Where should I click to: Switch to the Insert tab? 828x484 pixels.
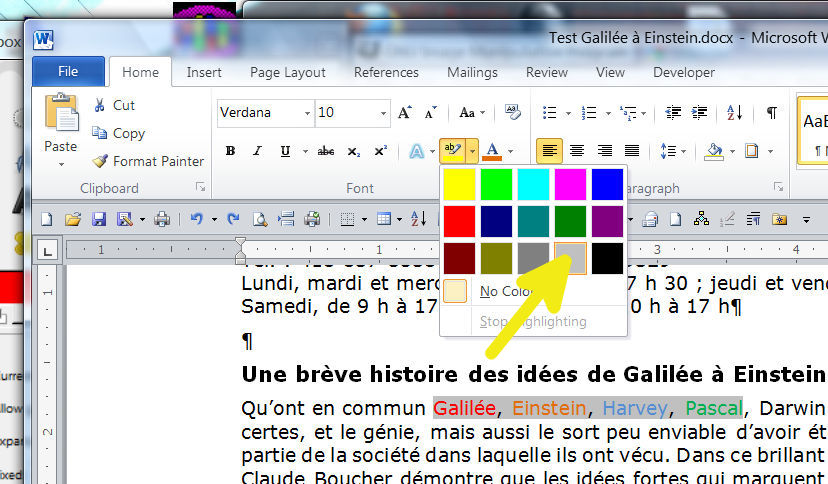[x=204, y=72]
